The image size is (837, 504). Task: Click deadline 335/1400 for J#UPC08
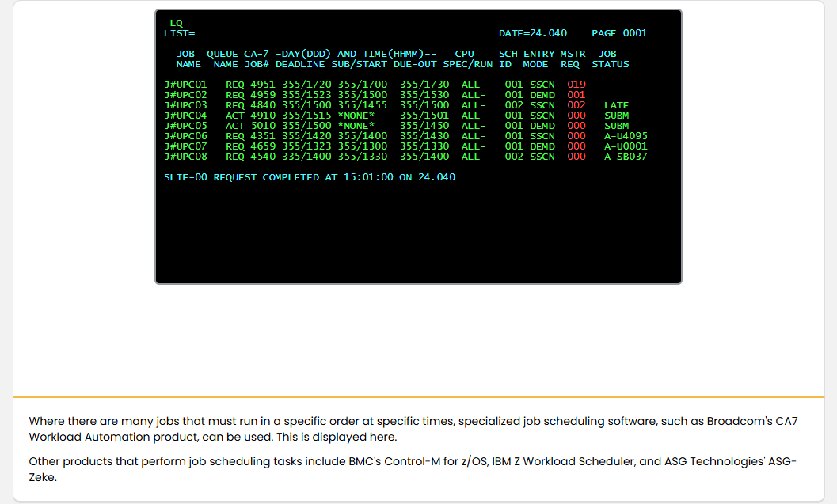coord(306,157)
